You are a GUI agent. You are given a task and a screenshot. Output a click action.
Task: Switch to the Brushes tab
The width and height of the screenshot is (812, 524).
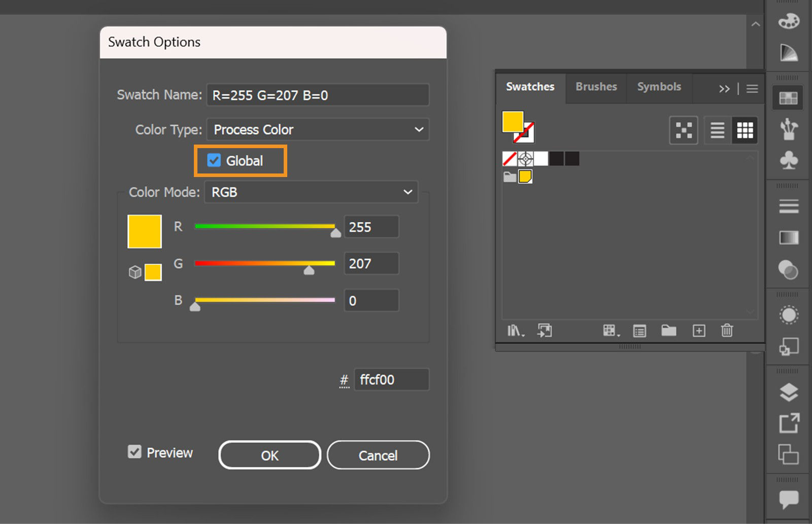596,87
